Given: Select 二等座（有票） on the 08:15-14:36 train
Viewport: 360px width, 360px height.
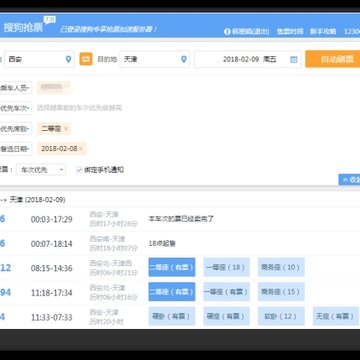Looking at the screenshot, I should (172, 267).
